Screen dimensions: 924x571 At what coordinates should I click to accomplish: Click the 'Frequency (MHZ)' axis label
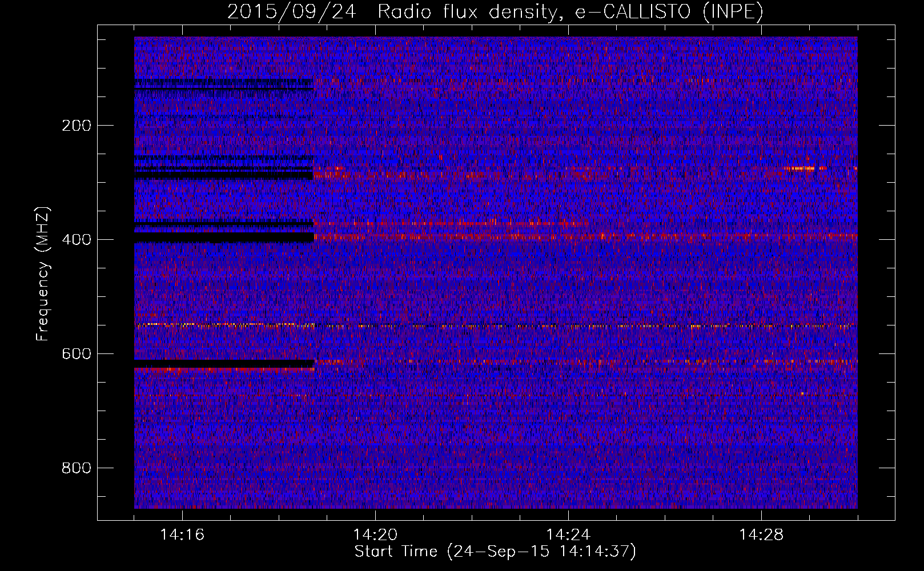pyautogui.click(x=43, y=274)
